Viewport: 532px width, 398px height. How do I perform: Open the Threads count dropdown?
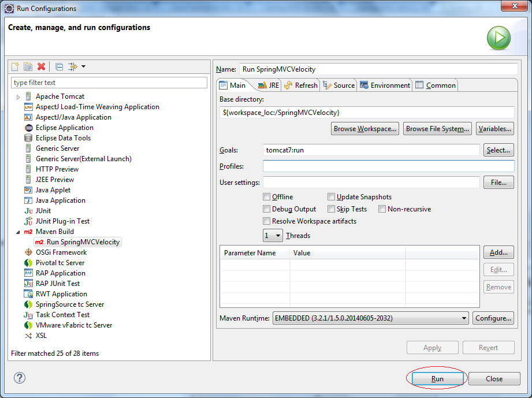273,236
